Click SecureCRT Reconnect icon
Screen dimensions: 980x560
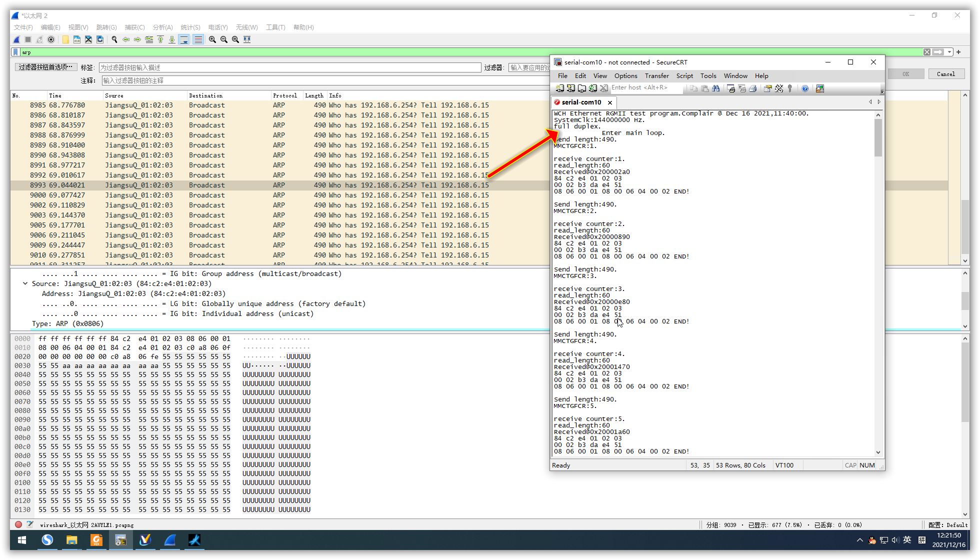click(x=593, y=88)
